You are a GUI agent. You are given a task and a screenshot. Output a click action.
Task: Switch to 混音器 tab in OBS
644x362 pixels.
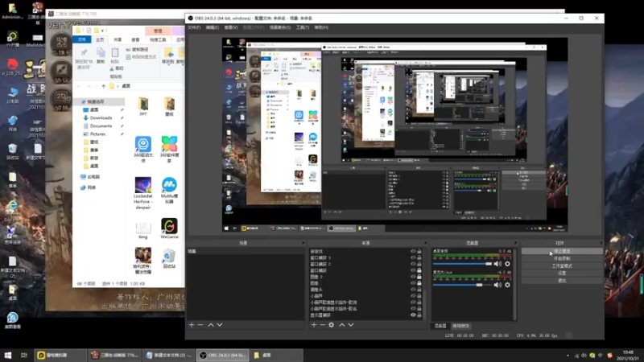click(440, 326)
